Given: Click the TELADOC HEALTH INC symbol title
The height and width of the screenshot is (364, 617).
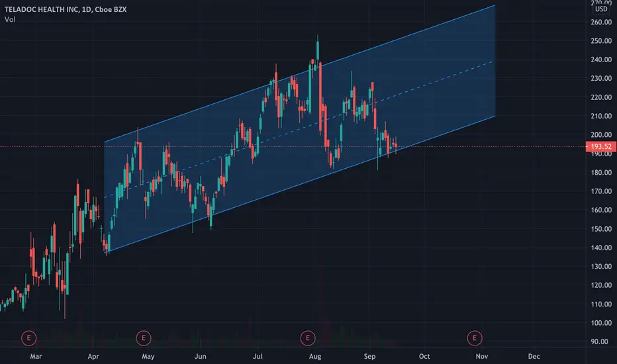Looking at the screenshot, I should pyautogui.click(x=66, y=9).
